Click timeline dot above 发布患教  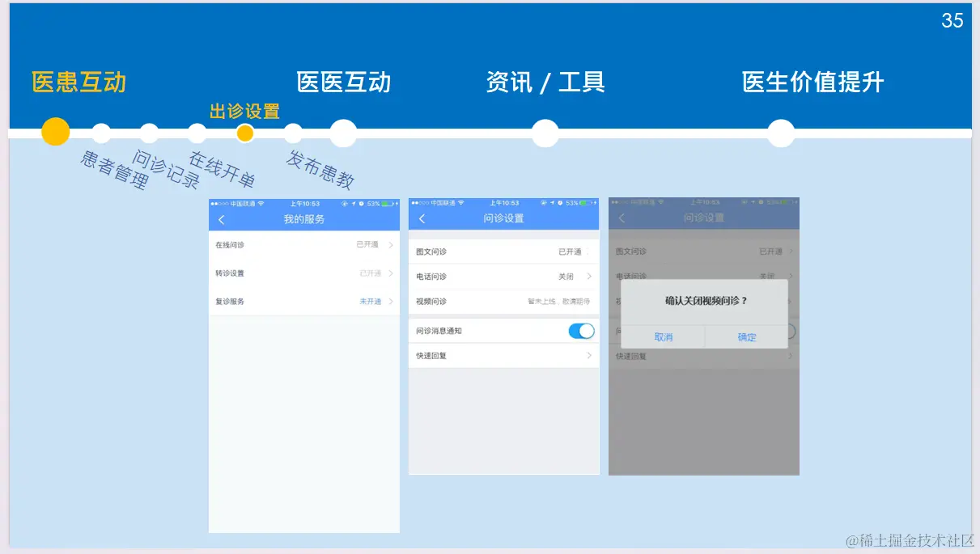pos(293,133)
